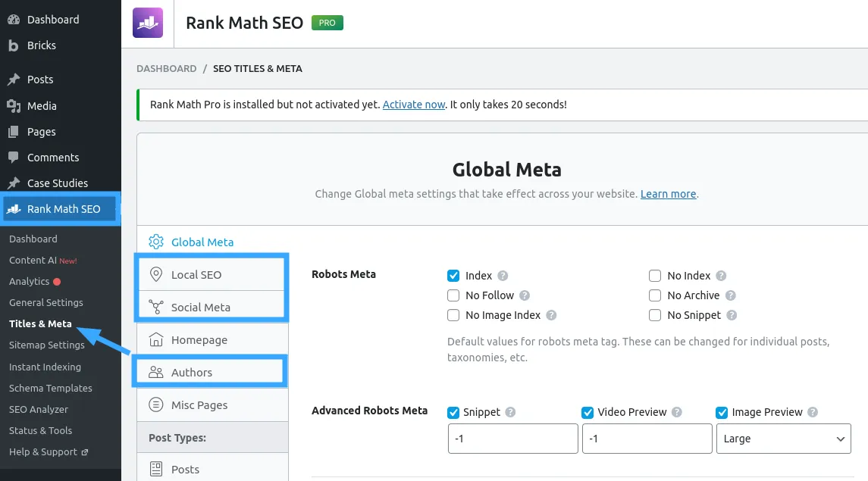The width and height of the screenshot is (868, 481).
Task: Click help icon next to Image Preview
Action: 812,412
